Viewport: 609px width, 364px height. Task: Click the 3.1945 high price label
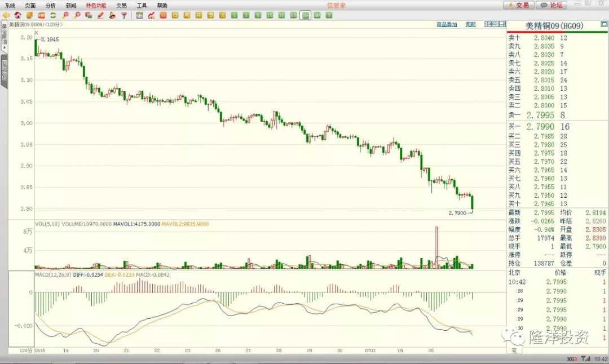click(50, 39)
